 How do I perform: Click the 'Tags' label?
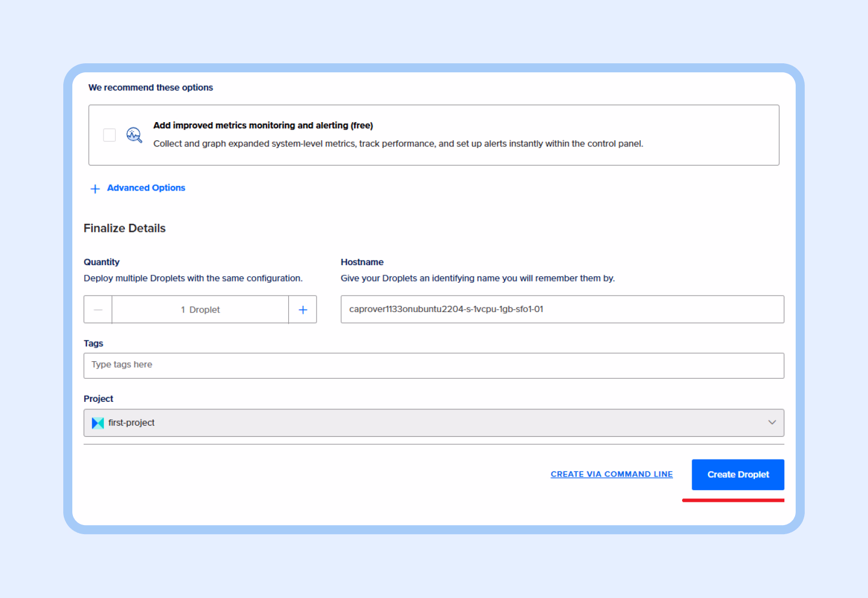tap(93, 344)
